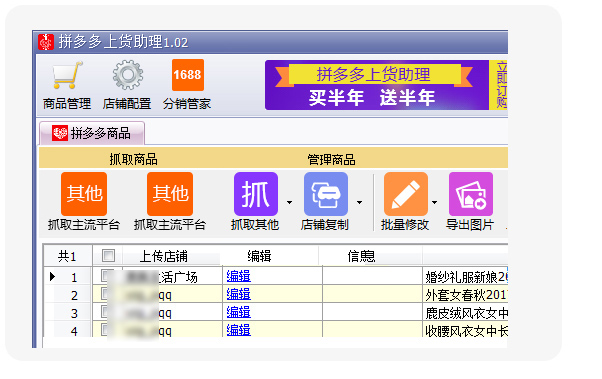
Task: Click the 买半年送半年 promotion banner
Action: tap(377, 85)
